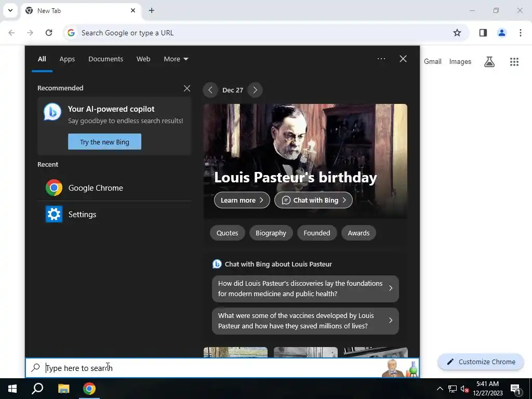Close the Windows search panel

pyautogui.click(x=403, y=59)
